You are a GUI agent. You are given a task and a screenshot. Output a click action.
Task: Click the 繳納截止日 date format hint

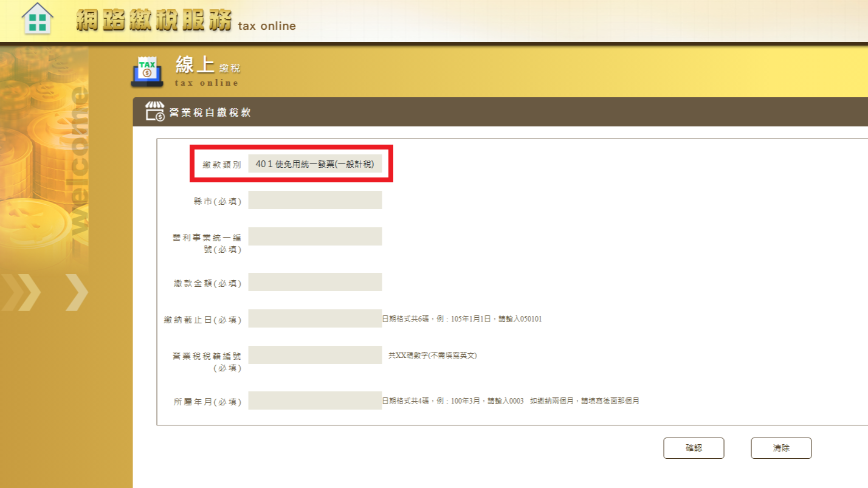(461, 318)
